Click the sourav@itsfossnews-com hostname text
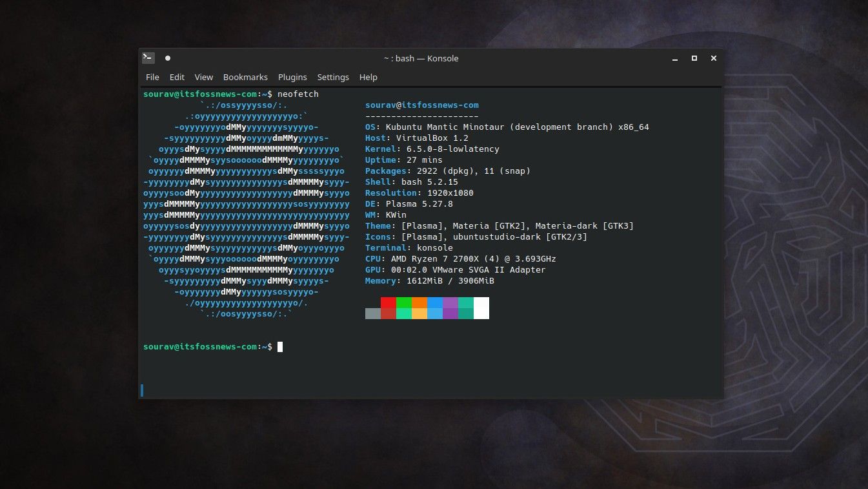868x489 pixels. 421,105
